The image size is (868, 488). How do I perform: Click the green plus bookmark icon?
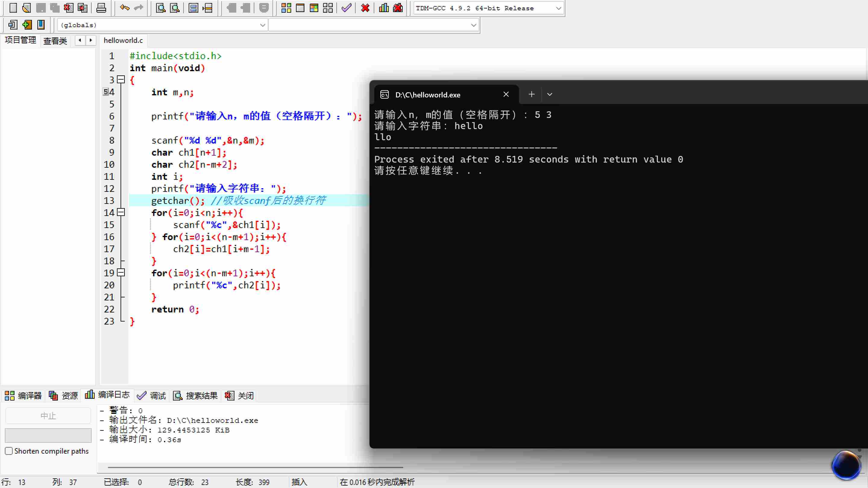tap(27, 25)
